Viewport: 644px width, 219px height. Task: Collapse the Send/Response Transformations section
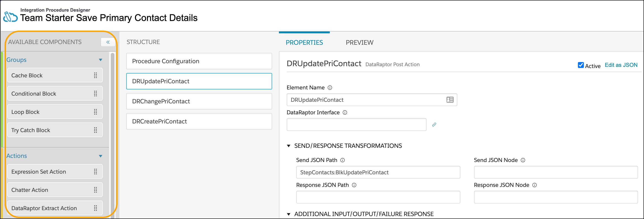(x=289, y=145)
